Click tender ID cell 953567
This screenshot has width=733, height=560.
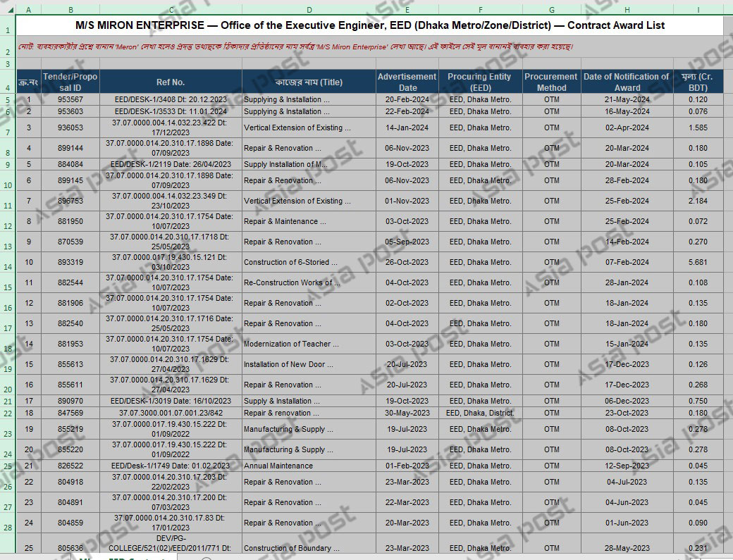click(70, 99)
